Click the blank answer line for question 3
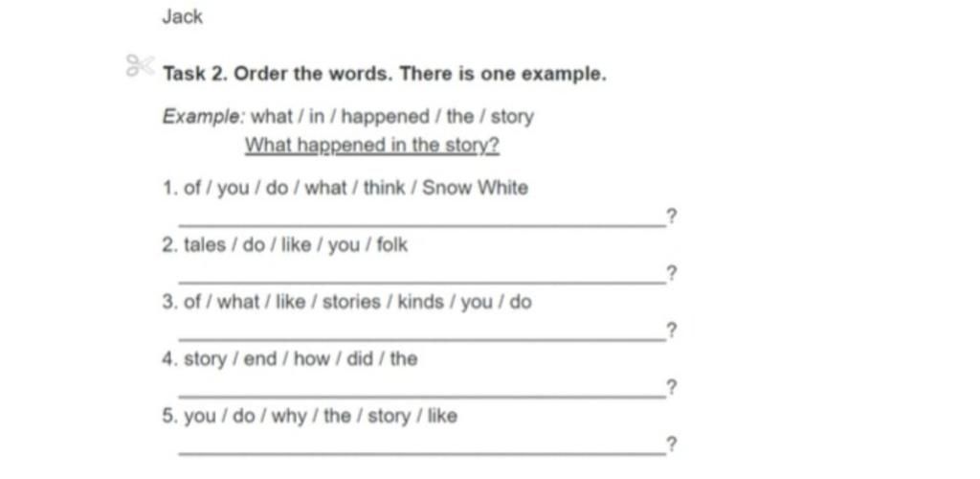Viewport: 980px width, 479px height. [x=422, y=339]
